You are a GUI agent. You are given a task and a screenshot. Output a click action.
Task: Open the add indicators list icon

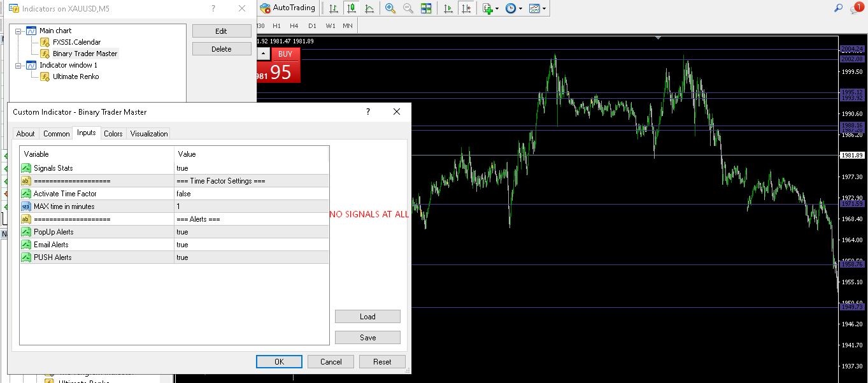point(487,8)
